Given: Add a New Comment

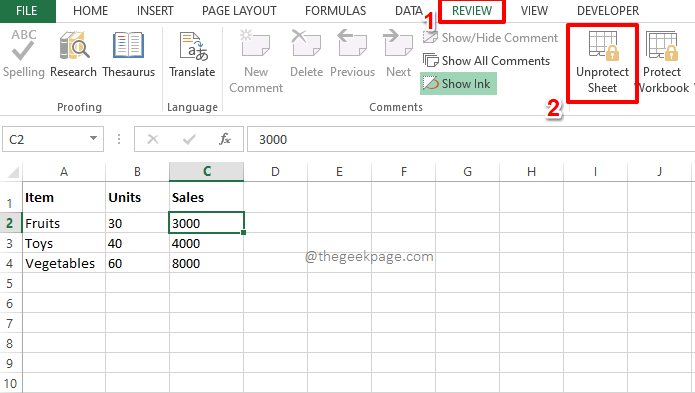Looking at the screenshot, I should pyautogui.click(x=256, y=61).
